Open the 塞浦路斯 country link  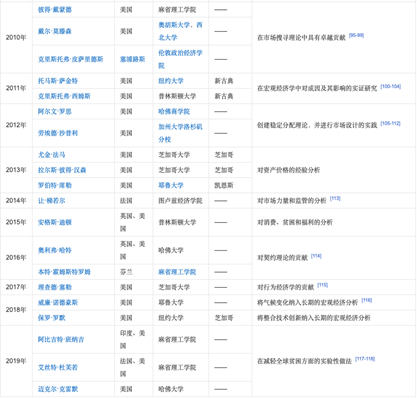pyautogui.click(x=132, y=59)
